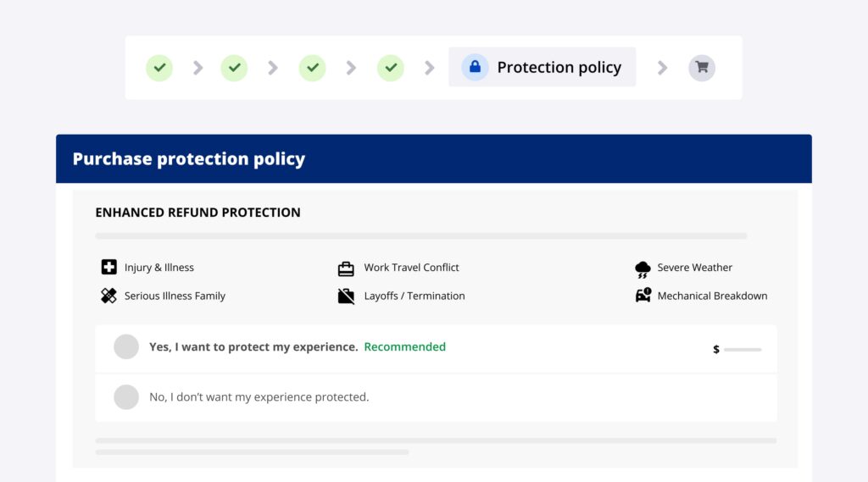The height and width of the screenshot is (482, 868).
Task: Open the shopping cart step icon
Action: (702, 68)
